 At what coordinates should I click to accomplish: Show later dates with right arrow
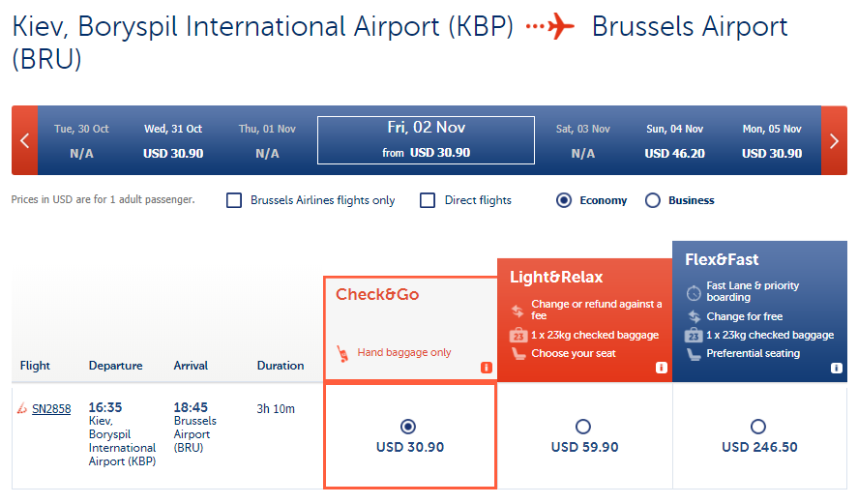pyautogui.click(x=834, y=140)
